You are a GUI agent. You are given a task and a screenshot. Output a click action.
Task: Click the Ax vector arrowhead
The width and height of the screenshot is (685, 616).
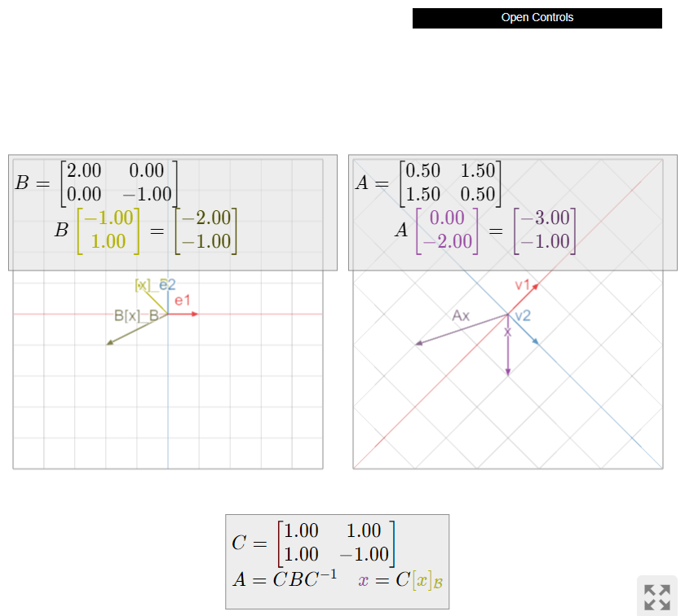[x=418, y=344]
